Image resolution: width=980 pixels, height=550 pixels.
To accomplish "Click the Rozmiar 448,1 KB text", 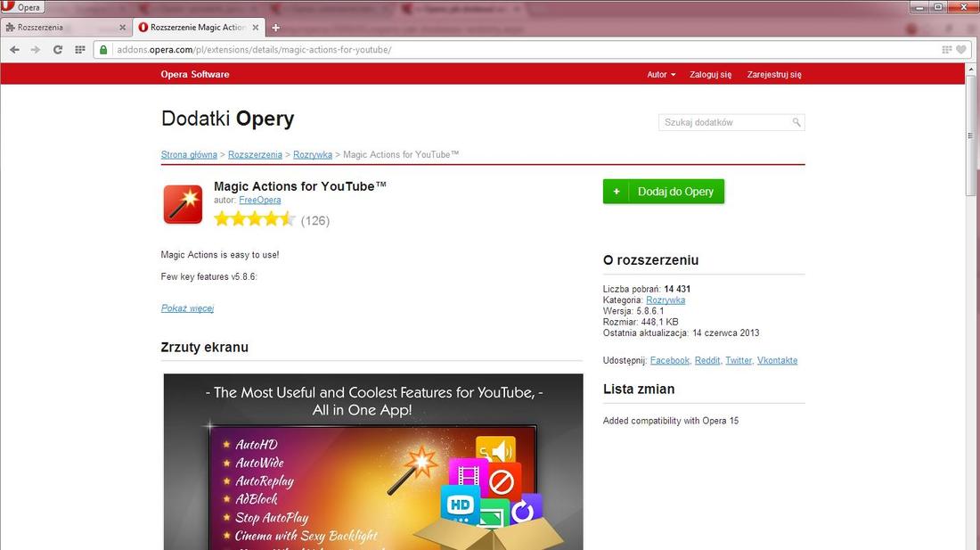I will tap(640, 322).
